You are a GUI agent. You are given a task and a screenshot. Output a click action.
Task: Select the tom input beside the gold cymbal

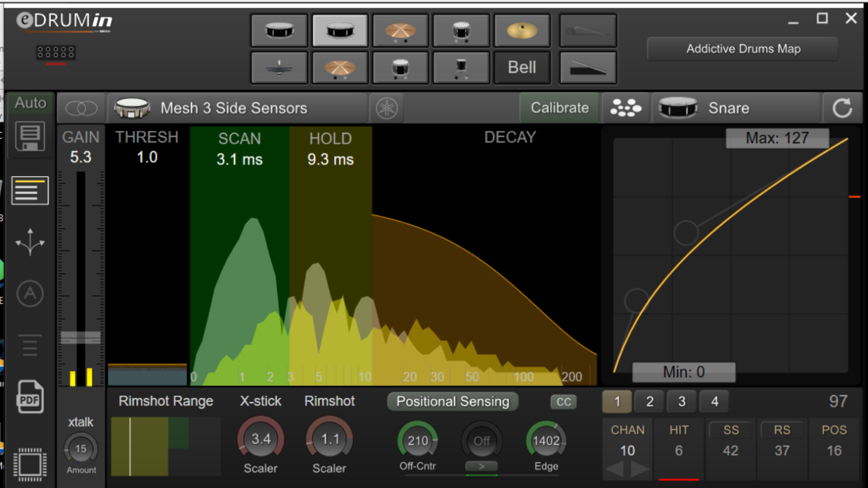pos(461,30)
